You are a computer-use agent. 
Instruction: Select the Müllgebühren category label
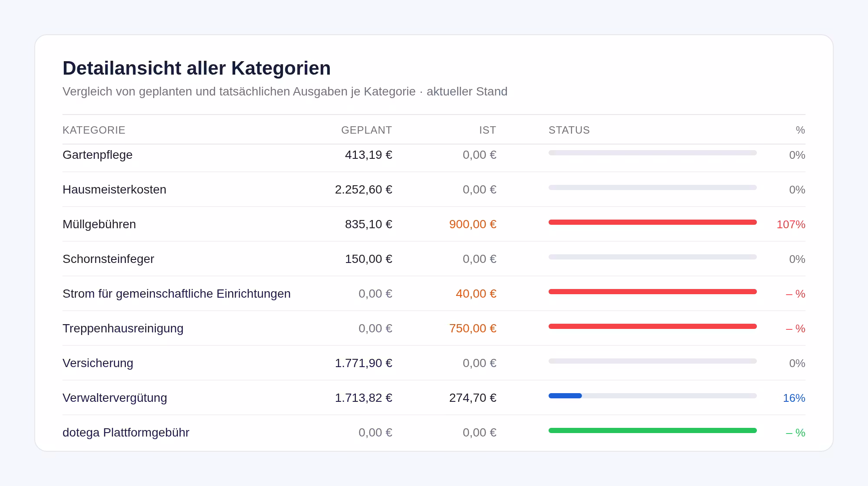tap(99, 224)
